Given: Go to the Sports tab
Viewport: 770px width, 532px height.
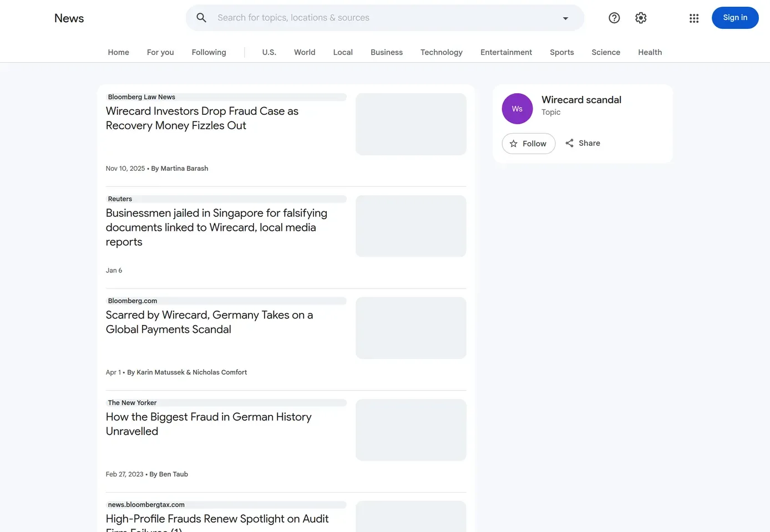Looking at the screenshot, I should [562, 52].
